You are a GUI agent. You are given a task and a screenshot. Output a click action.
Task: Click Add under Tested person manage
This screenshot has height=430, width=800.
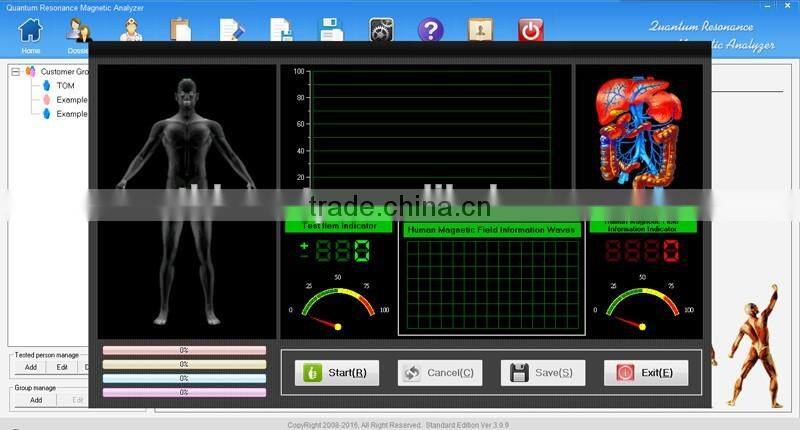31,367
